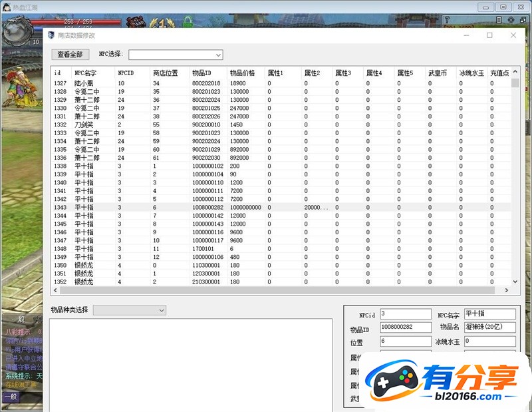532x412 pixels.
Task: Click the horizontal scrollbar left arrow
Action: (56, 290)
